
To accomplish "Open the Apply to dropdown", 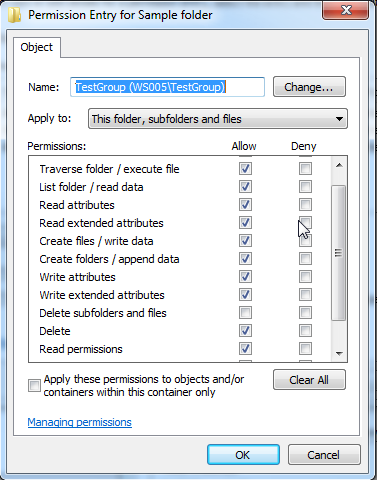I will coord(218,119).
